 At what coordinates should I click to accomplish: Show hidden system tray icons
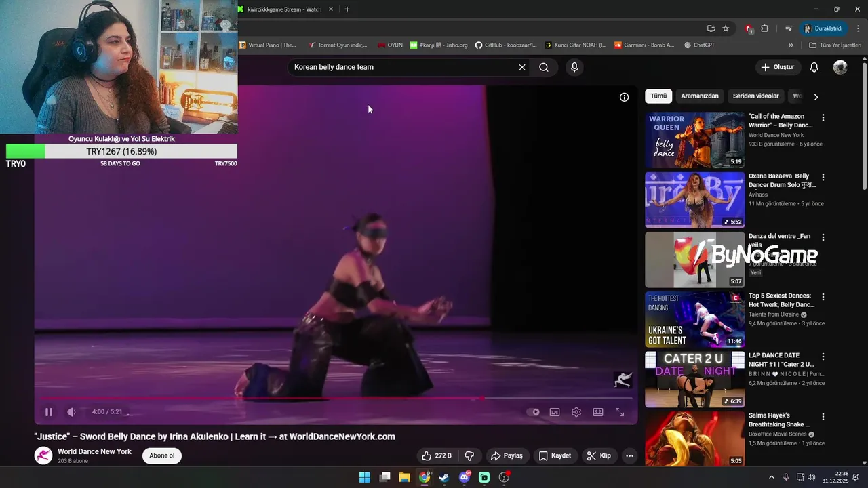point(771,477)
